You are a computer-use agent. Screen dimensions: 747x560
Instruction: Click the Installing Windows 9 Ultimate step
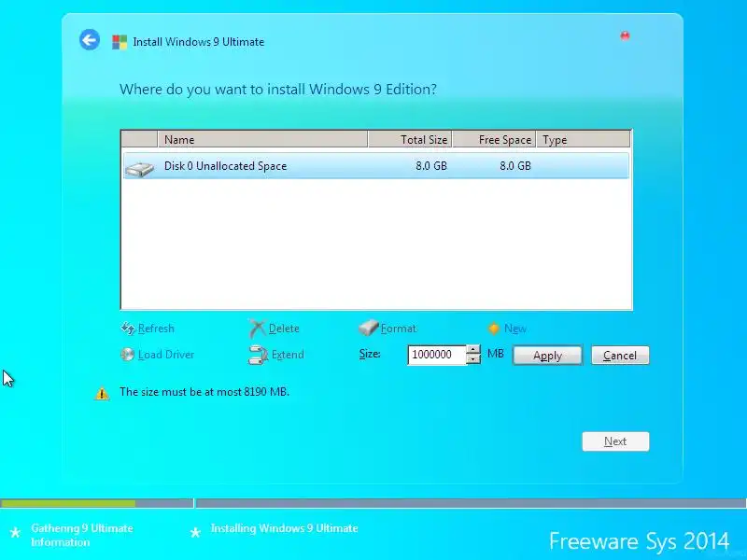(284, 528)
